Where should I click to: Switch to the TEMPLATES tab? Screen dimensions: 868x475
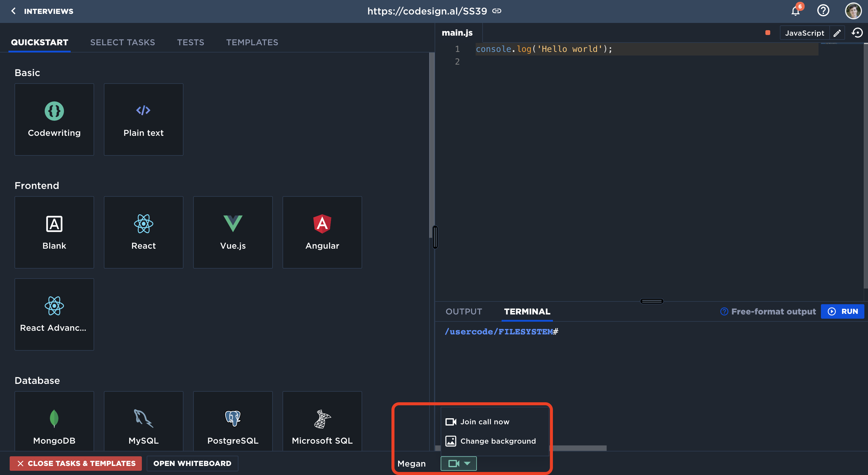point(252,43)
